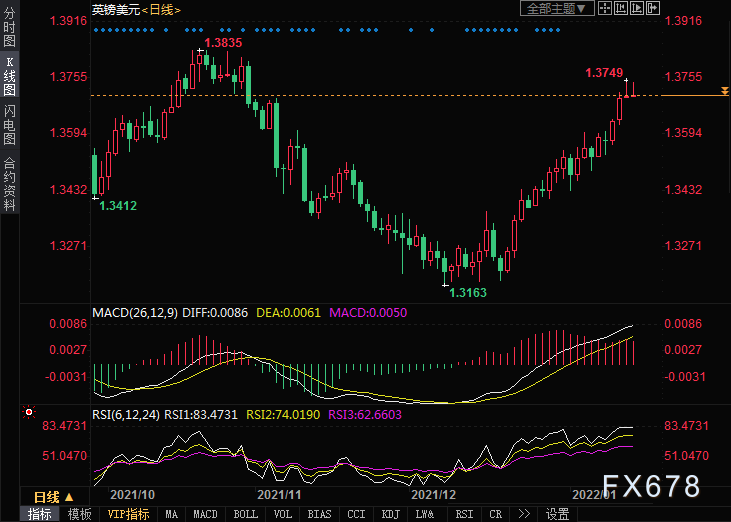Enable the BOLL indicator
The height and width of the screenshot is (522, 731).
tap(245, 514)
